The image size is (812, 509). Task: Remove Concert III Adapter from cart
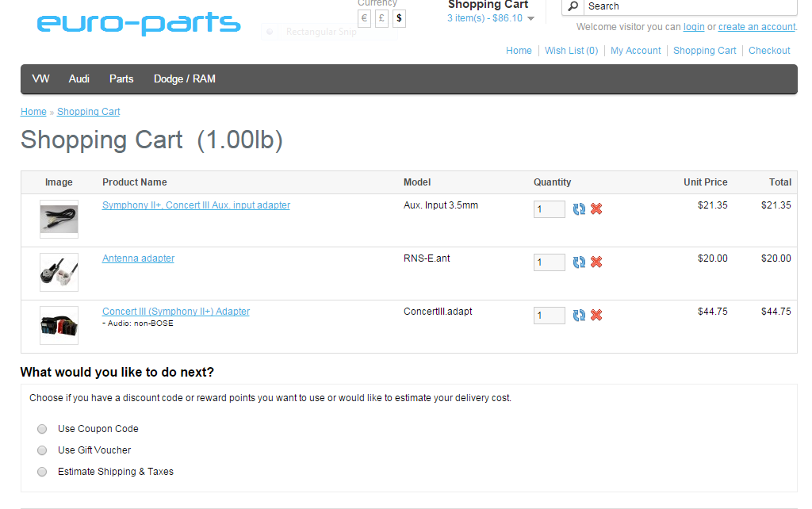(596, 315)
